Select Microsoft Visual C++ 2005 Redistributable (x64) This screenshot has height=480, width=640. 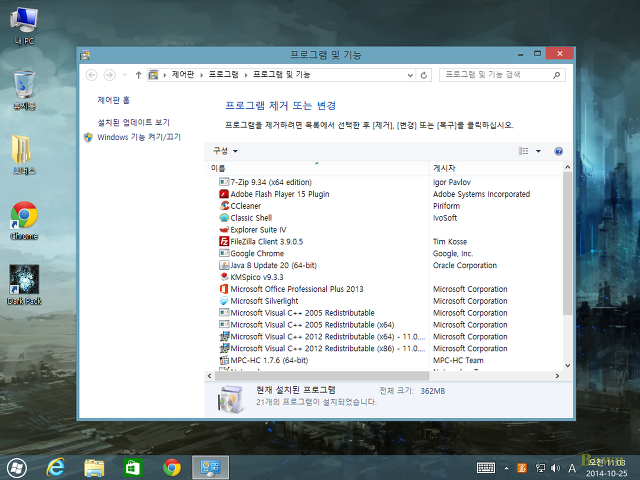312,324
